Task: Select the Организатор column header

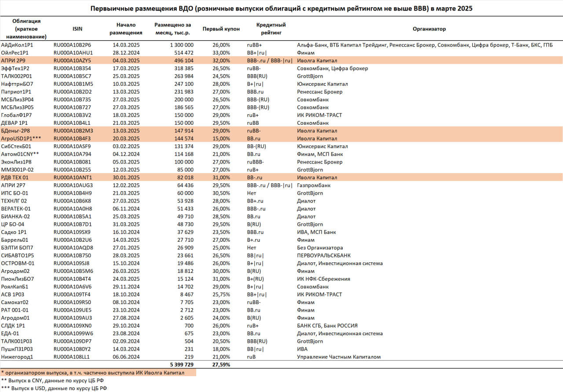Action: pyautogui.click(x=429, y=29)
